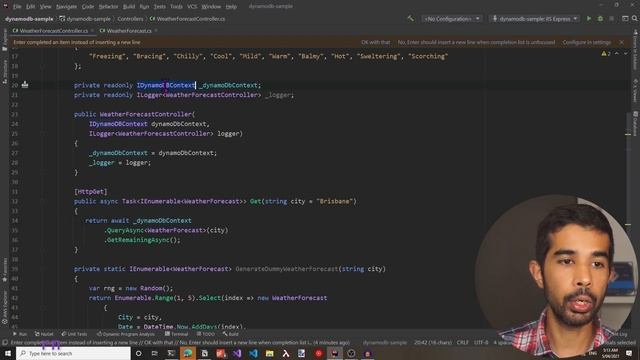Toggle tool window bars at status bar corner
The width and height of the screenshot is (640, 360).
click(x=5, y=342)
